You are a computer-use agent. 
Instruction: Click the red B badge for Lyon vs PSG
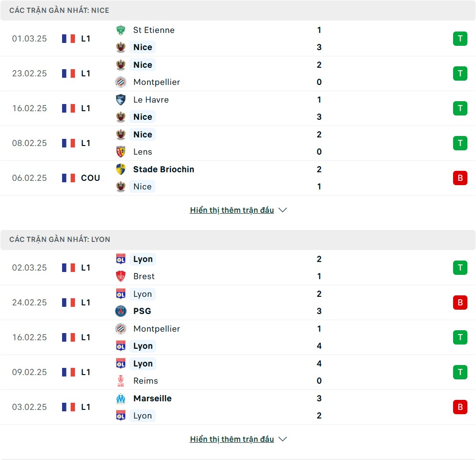pyautogui.click(x=460, y=303)
